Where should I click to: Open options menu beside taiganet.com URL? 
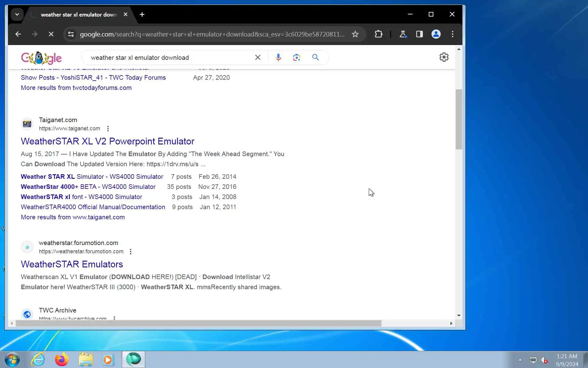pos(108,128)
